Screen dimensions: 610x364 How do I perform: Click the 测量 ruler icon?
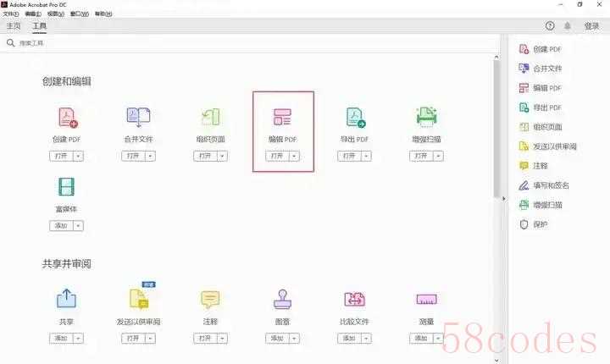coord(426,299)
